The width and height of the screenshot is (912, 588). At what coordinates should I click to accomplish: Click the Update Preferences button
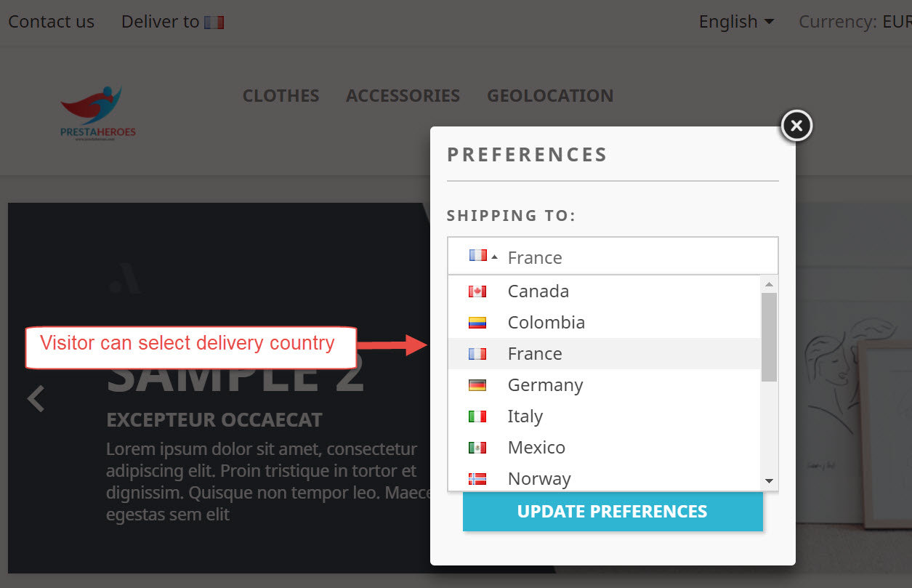pos(612,512)
